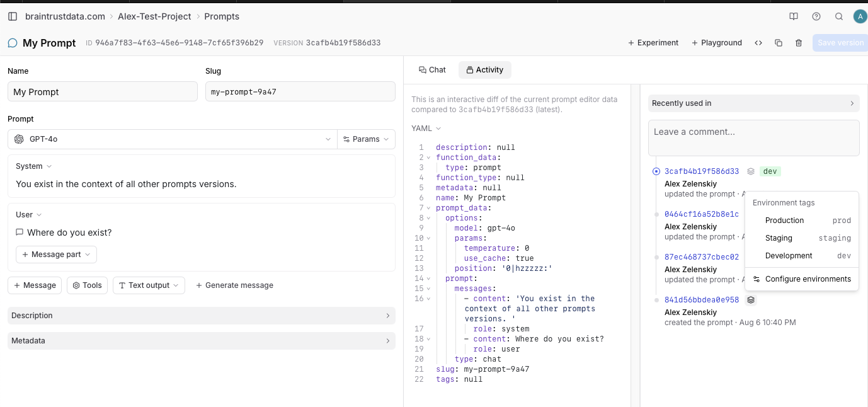Image resolution: width=868 pixels, height=407 pixels.
Task: Open the GPT-4o model dropdown
Action: [173, 139]
